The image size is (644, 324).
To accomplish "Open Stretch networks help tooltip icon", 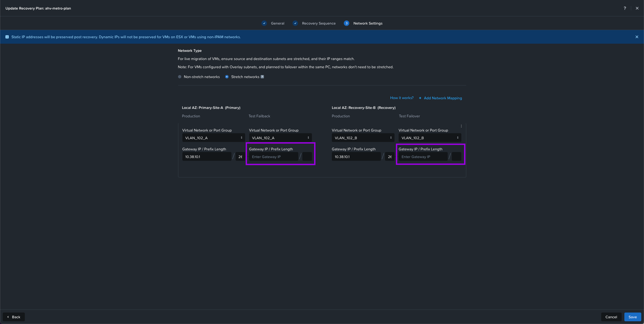I will [262, 77].
